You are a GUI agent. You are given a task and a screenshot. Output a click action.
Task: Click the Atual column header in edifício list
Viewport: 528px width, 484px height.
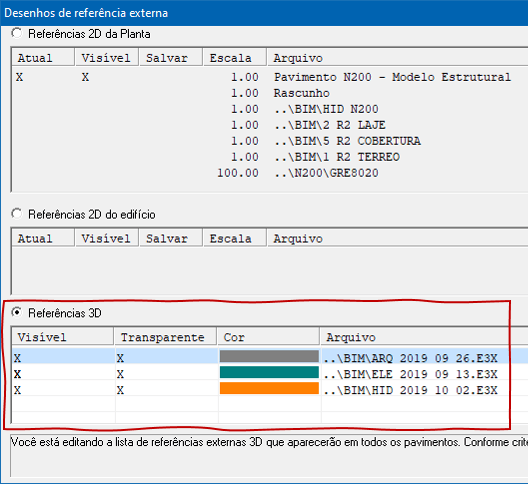point(43,238)
